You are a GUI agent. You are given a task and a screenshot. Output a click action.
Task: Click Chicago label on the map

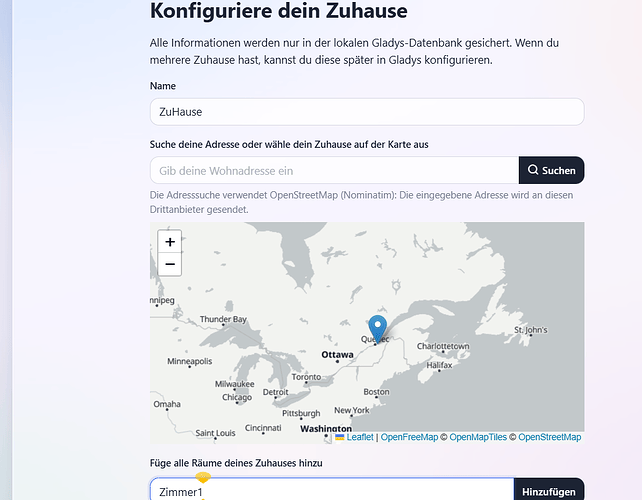[237, 397]
